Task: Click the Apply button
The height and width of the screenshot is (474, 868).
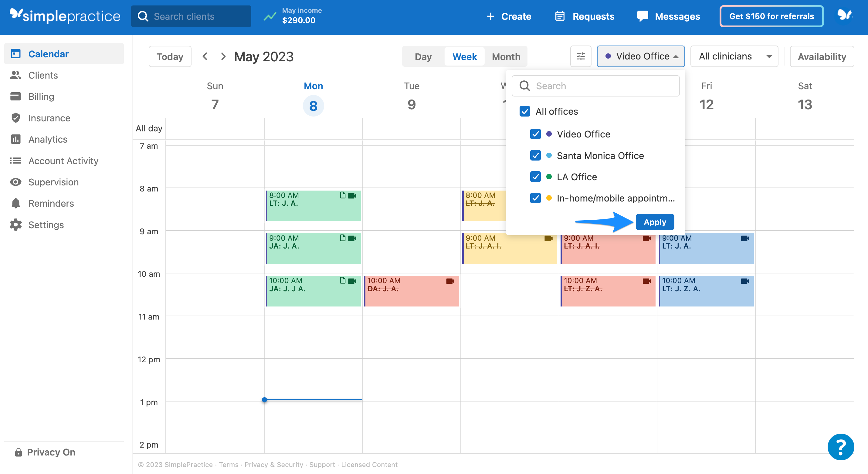Action: [654, 222]
